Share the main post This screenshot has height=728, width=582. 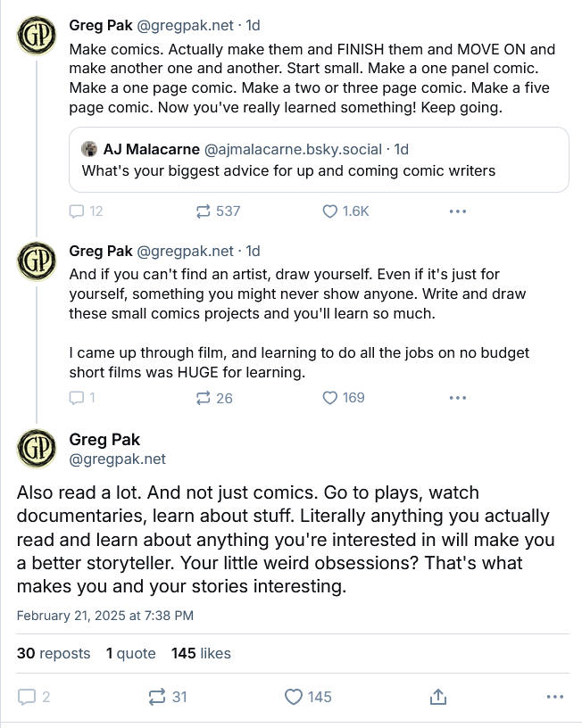click(438, 697)
